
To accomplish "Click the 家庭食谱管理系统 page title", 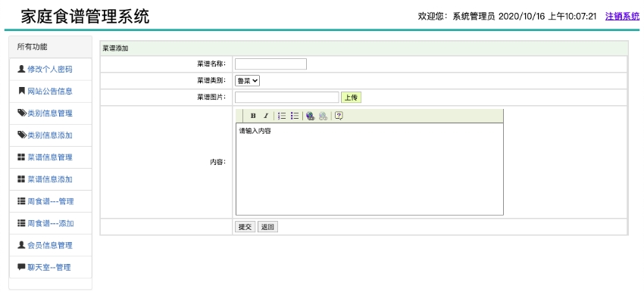I will [x=85, y=17].
